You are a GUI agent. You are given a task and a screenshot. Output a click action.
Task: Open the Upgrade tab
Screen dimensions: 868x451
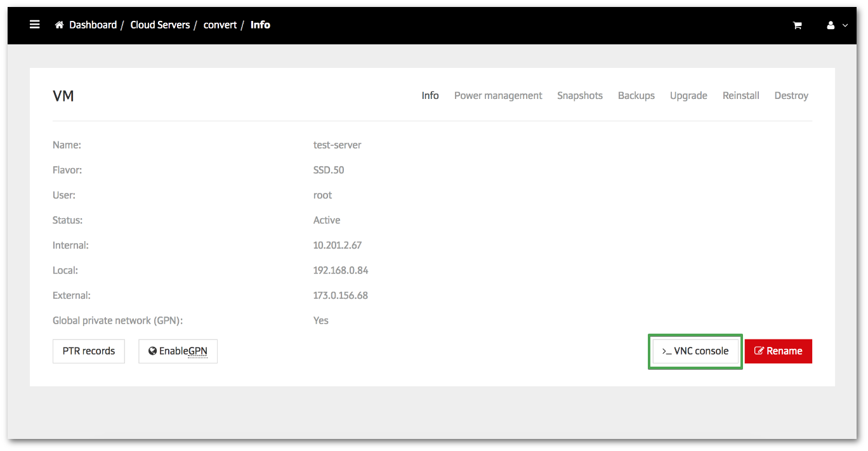click(x=688, y=96)
